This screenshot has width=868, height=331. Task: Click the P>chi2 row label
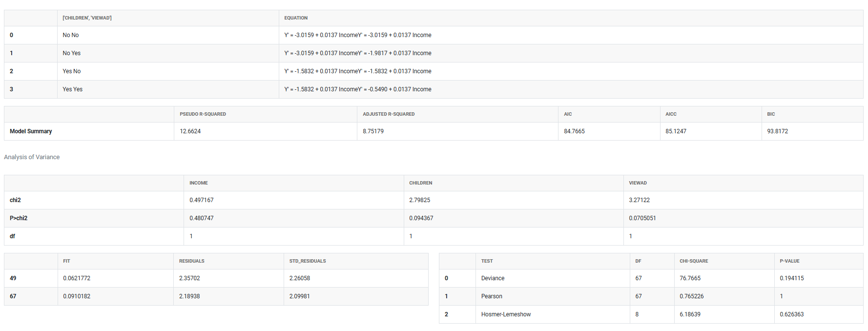[19, 218]
